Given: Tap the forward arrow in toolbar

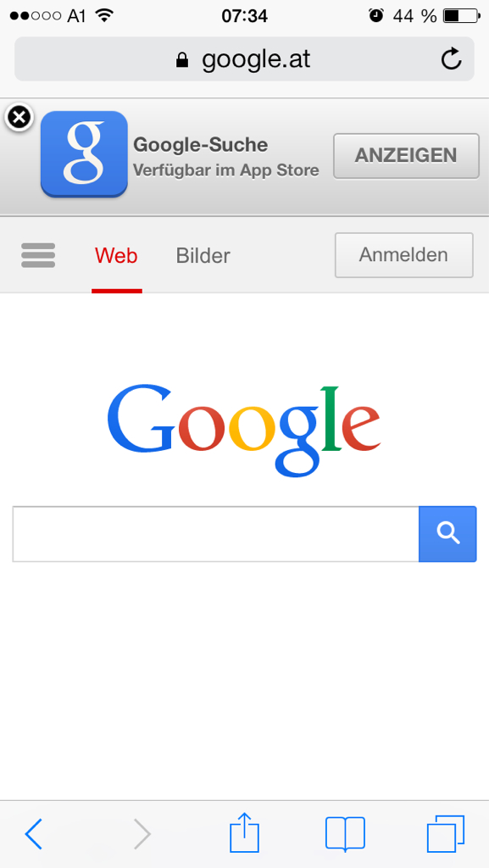Looking at the screenshot, I should point(142,833).
